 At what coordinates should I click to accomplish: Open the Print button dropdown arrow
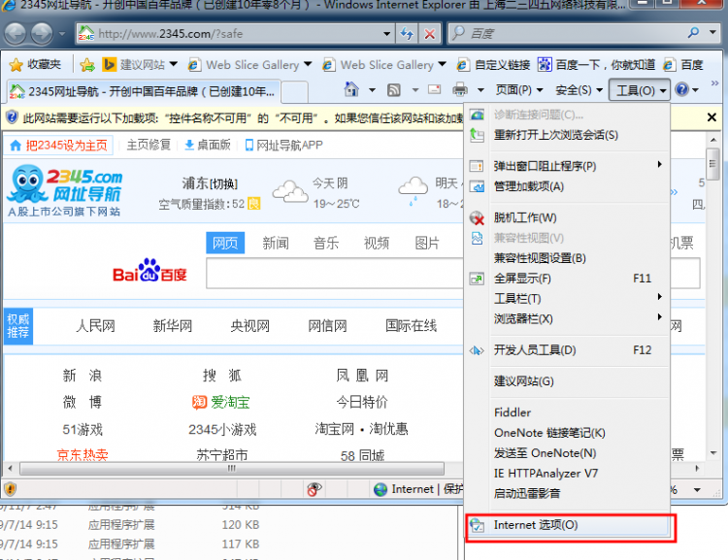pos(480,89)
